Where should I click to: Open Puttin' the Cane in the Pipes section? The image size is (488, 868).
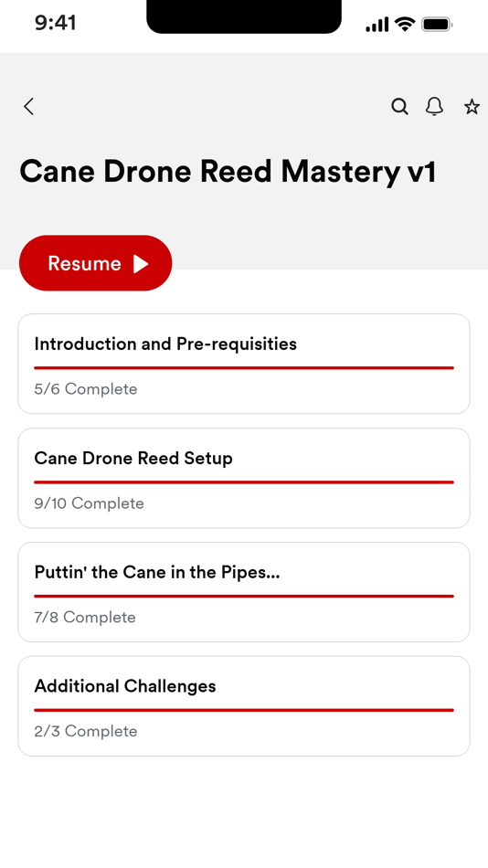pos(244,592)
